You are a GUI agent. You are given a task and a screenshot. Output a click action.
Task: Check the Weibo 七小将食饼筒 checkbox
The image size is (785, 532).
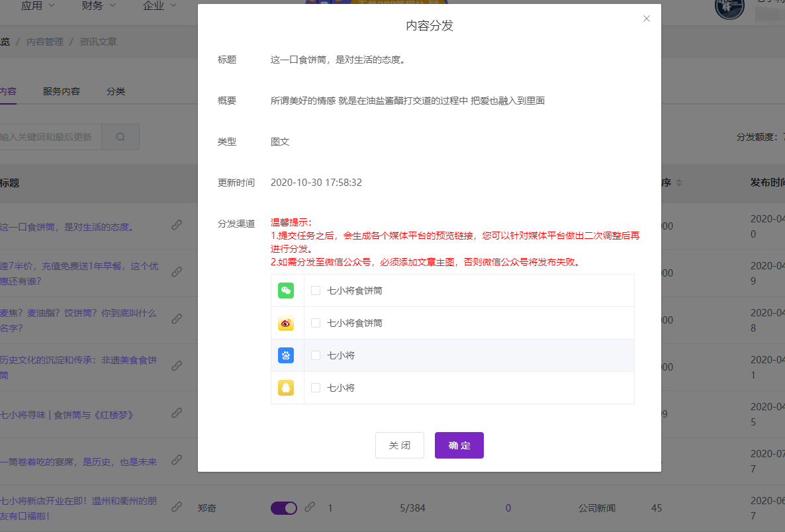[316, 323]
